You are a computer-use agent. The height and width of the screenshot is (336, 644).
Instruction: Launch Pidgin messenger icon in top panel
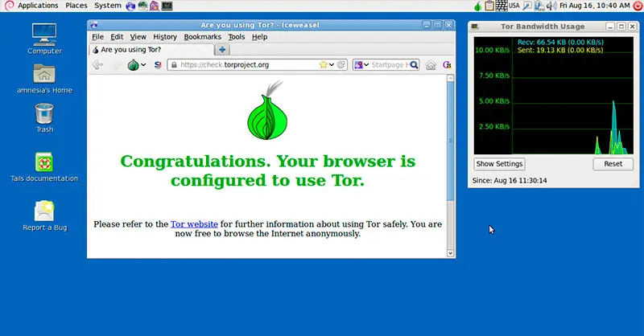pyautogui.click(x=155, y=6)
